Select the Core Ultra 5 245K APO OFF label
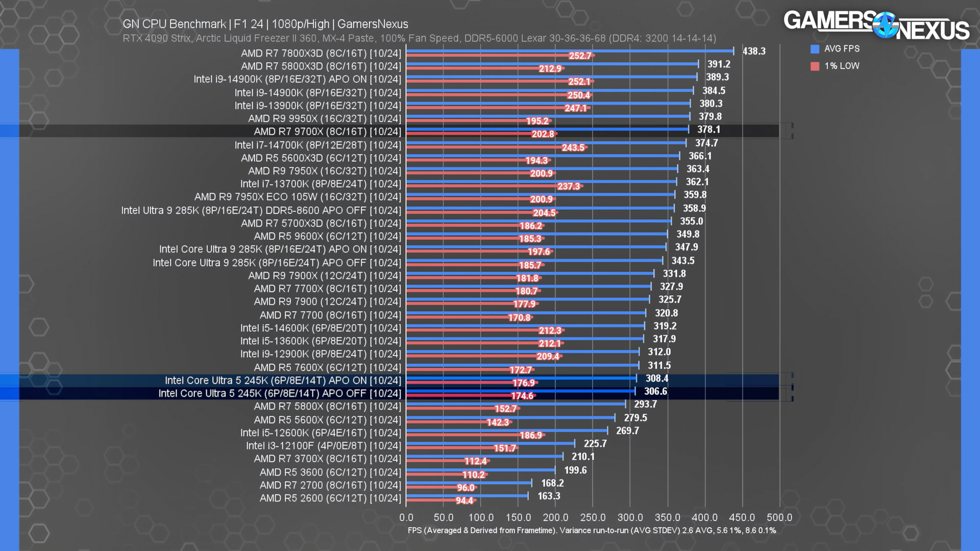 [x=280, y=393]
